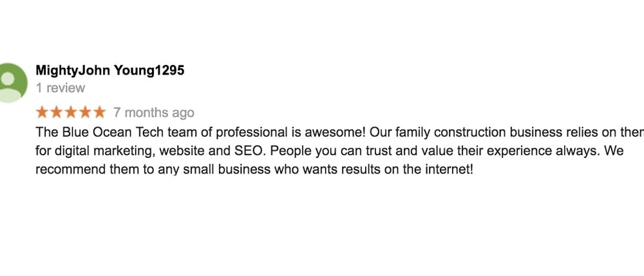This screenshot has width=644, height=276.
Task: Click the "1 review" count text
Action: (61, 88)
